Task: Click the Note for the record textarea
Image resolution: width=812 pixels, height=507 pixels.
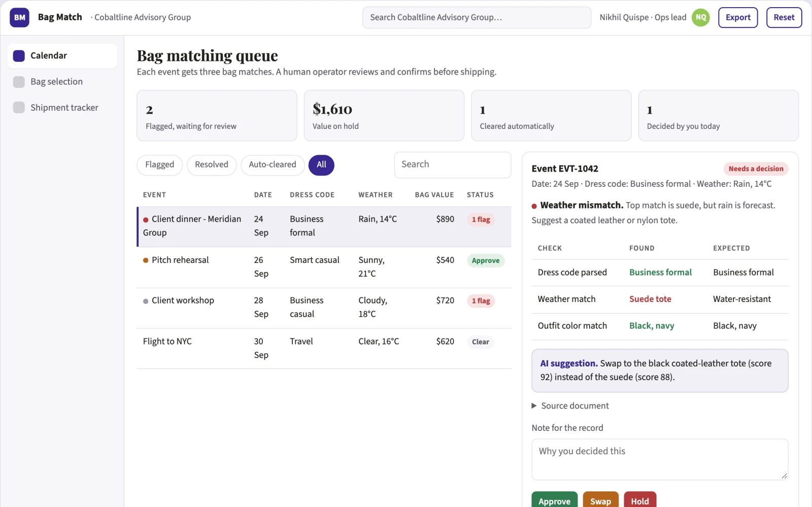Action: pyautogui.click(x=660, y=459)
